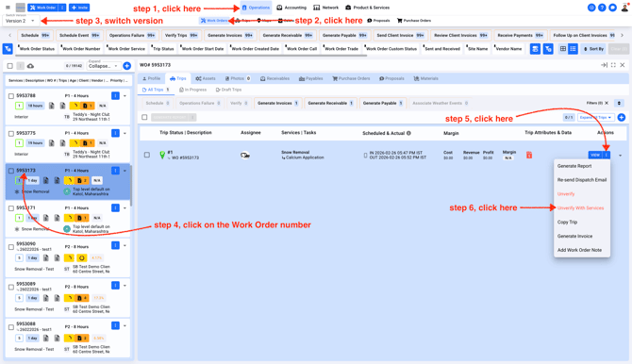Open the Network top menu
This screenshot has width=632, height=364.
326,8
